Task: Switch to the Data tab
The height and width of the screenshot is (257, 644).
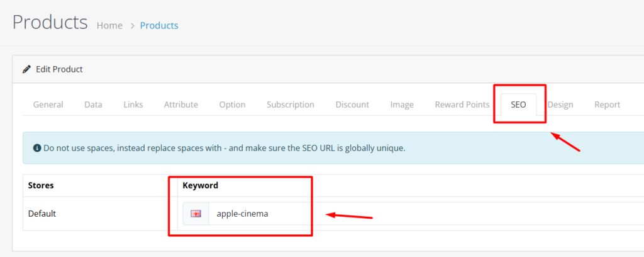Action: 93,105
